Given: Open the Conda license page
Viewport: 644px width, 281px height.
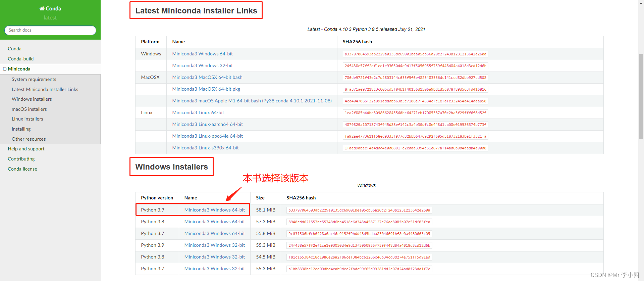Looking at the screenshot, I should click(x=22, y=169).
